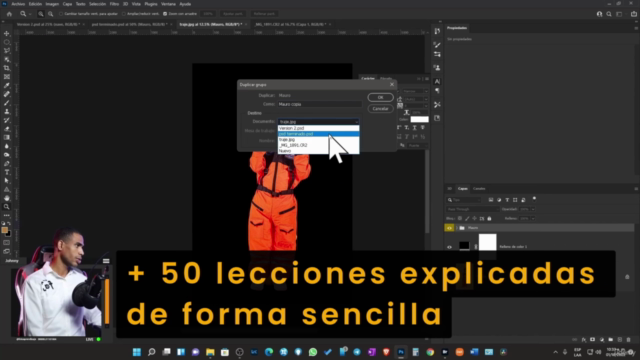Open WhatsApp from the taskbar
Image resolution: width=640 pixels, height=360 pixels.
313,352
